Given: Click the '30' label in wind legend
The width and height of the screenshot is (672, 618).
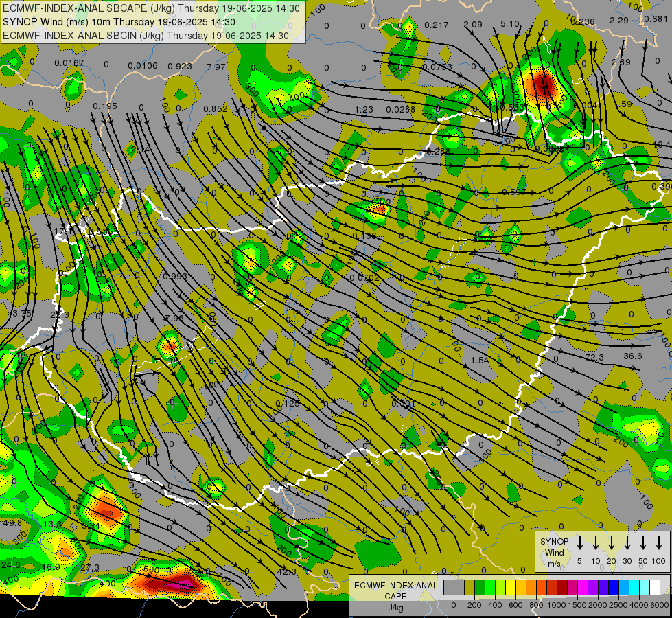Looking at the screenshot, I should coord(627,561).
